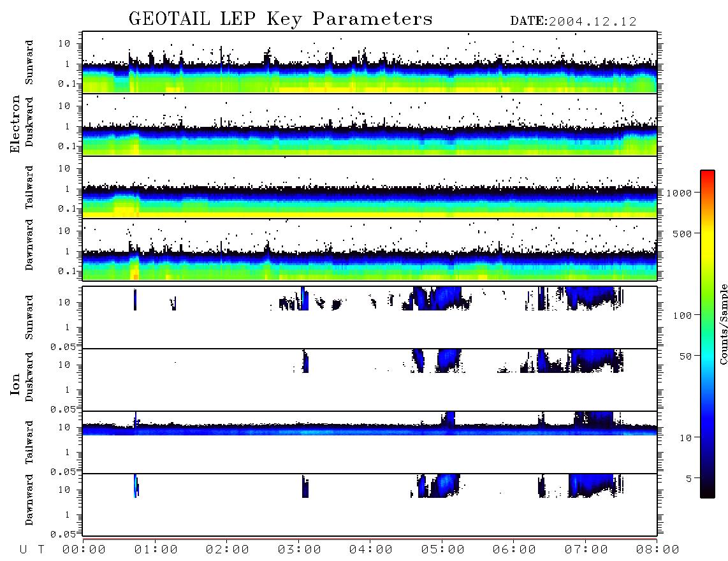Click the 04:00 time tick label
The image size is (728, 561).
pyautogui.click(x=371, y=550)
